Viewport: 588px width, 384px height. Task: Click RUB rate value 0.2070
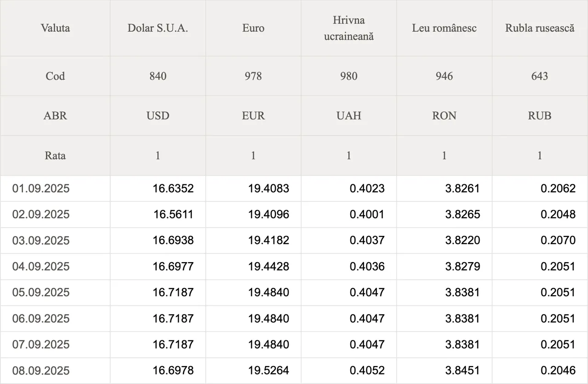tap(558, 241)
